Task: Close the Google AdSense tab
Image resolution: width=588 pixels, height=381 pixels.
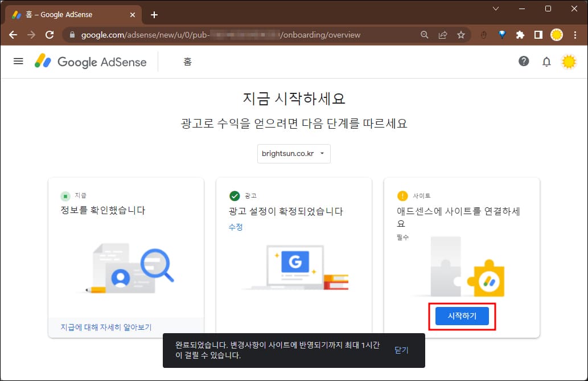Action: pyautogui.click(x=133, y=15)
